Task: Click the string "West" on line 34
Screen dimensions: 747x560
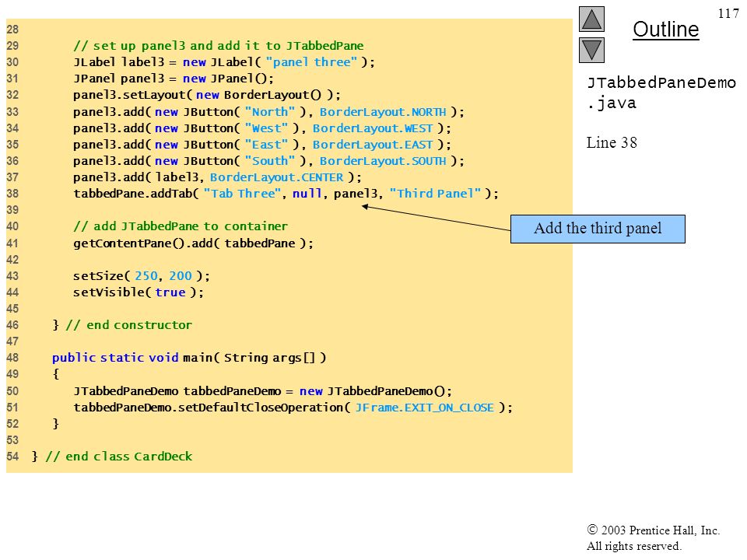Action: coord(266,128)
